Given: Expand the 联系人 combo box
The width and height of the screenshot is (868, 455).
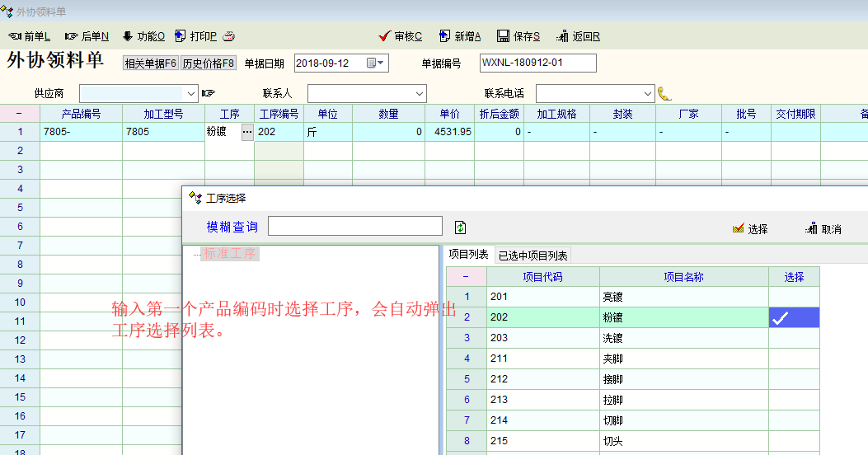Looking at the screenshot, I should click(420, 93).
